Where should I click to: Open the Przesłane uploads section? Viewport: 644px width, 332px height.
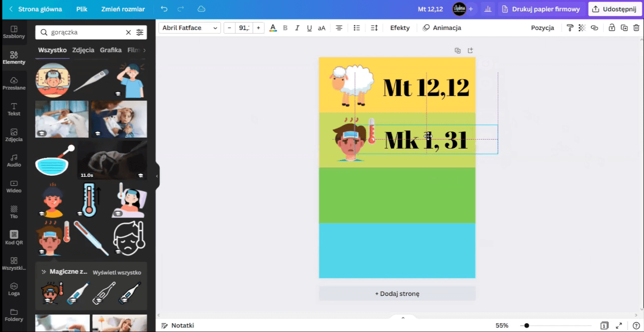[x=14, y=83]
